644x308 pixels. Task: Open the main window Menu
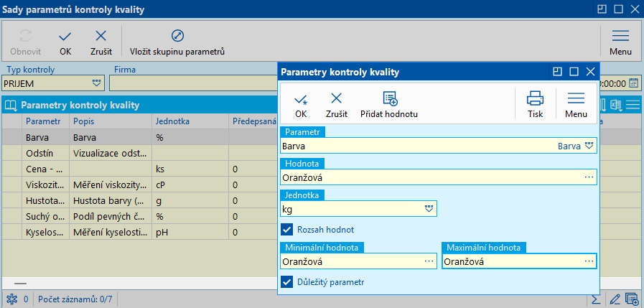point(620,41)
